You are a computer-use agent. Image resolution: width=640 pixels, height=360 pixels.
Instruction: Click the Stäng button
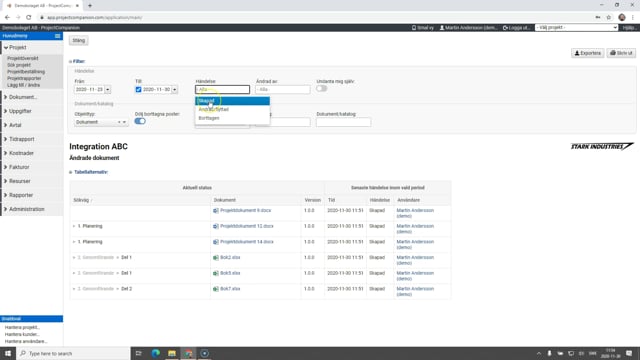click(x=78, y=40)
